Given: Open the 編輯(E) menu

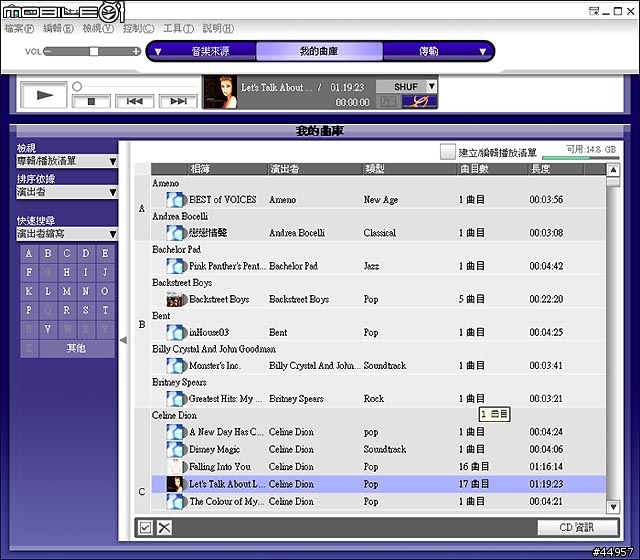Looking at the screenshot, I should point(58,29).
